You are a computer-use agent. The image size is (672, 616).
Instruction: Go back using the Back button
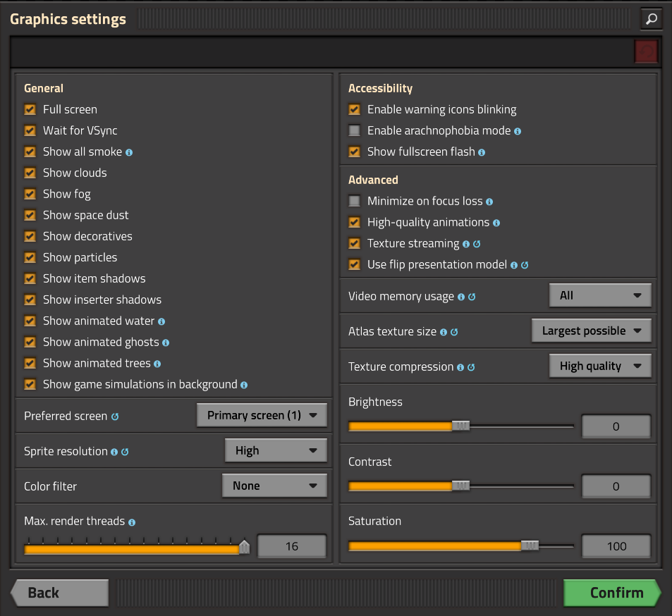(60, 593)
